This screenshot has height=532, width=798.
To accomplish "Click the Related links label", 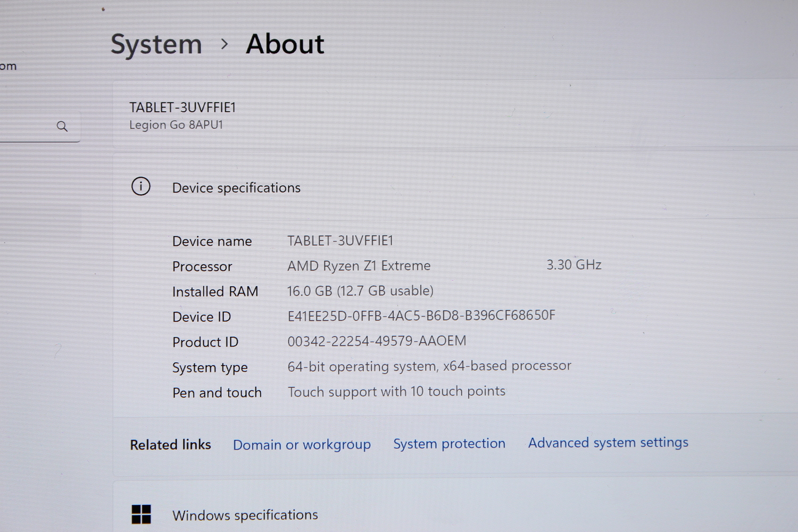I will tap(170, 444).
